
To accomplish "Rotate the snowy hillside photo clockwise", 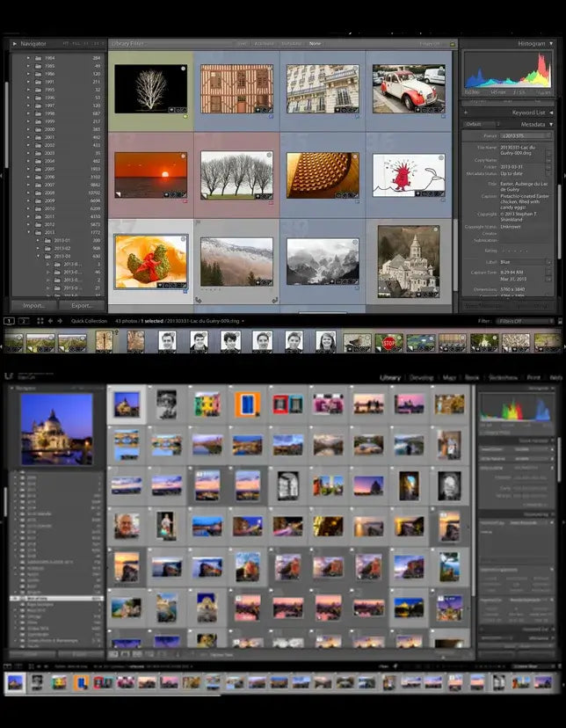I will pyautogui.click(x=274, y=300).
